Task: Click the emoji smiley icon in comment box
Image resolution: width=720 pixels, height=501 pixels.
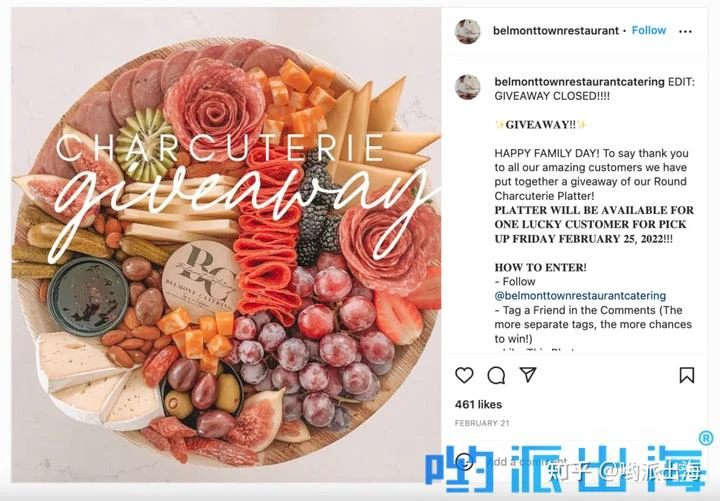Action: click(464, 462)
